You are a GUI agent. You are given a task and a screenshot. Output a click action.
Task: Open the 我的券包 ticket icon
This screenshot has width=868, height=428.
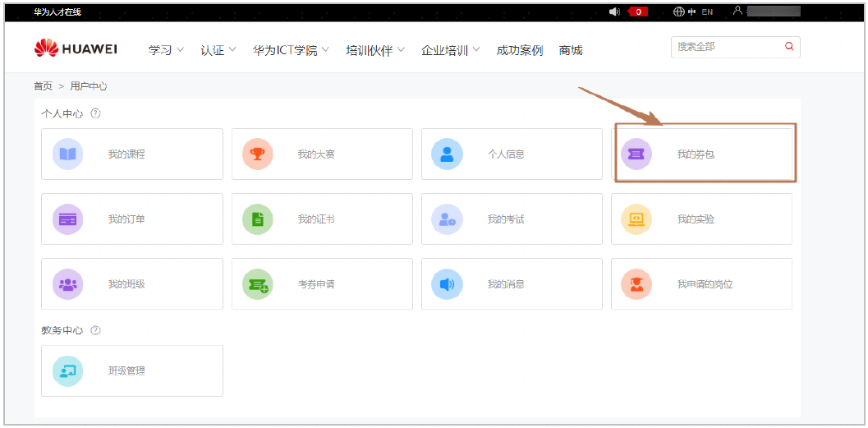point(636,154)
